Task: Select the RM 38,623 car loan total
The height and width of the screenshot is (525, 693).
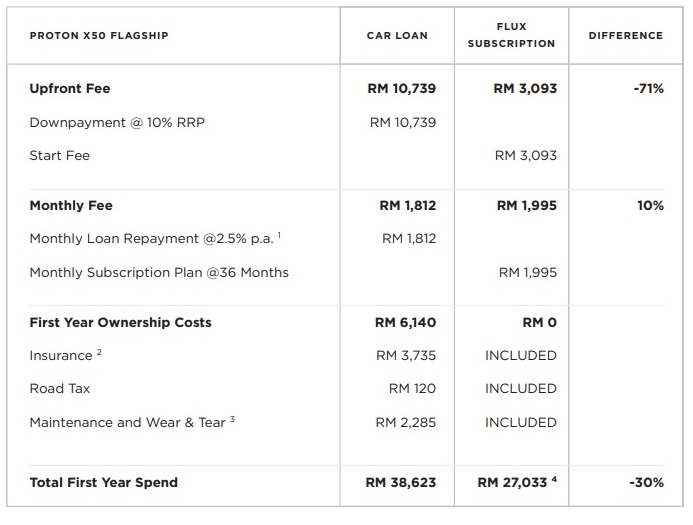Action: coord(401,482)
